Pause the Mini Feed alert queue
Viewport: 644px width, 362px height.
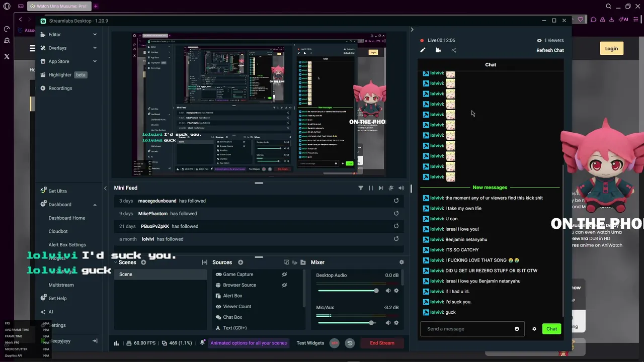[371, 188]
